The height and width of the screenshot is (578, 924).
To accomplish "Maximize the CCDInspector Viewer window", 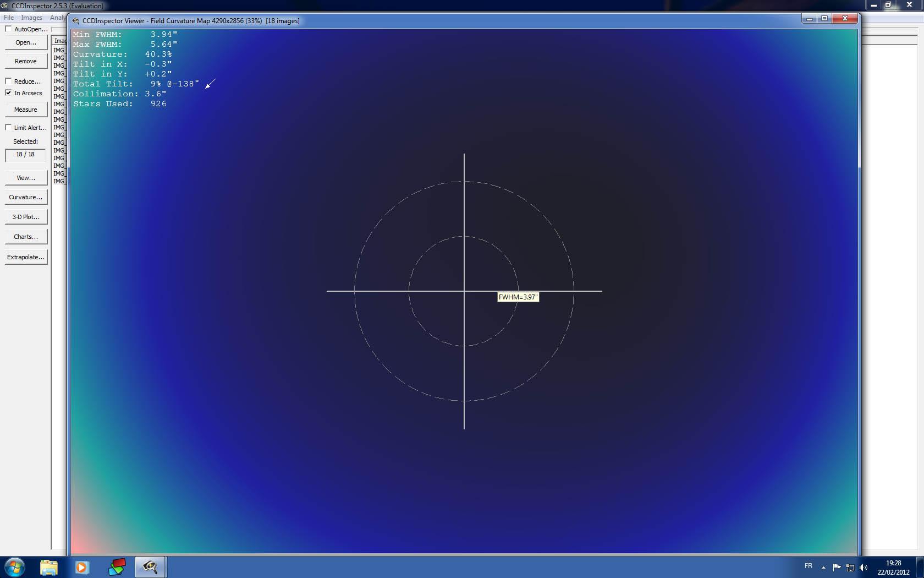I will point(824,19).
